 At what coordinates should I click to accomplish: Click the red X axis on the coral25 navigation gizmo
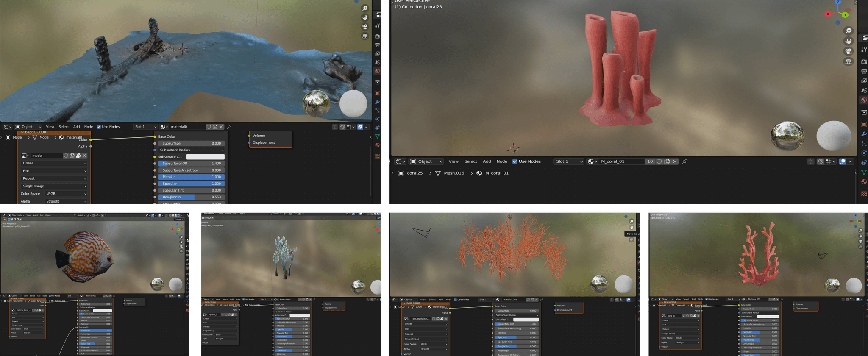click(827, 14)
